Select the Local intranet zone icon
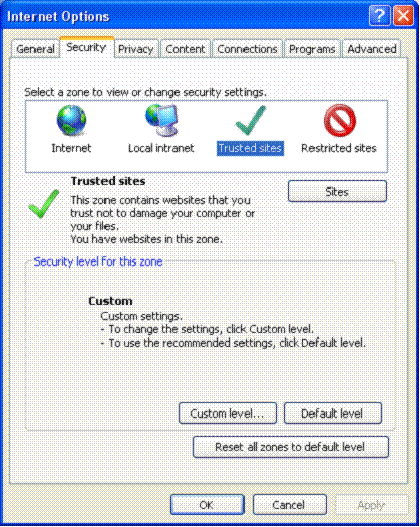 pos(162,120)
